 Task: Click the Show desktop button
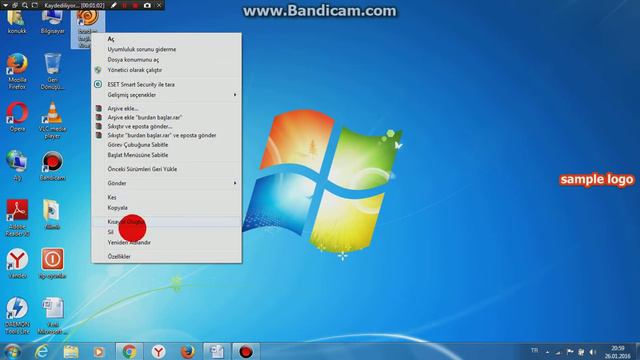point(637,351)
